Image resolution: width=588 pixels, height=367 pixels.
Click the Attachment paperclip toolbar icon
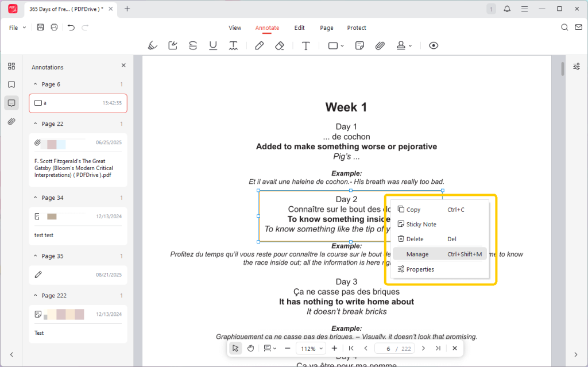coord(380,45)
